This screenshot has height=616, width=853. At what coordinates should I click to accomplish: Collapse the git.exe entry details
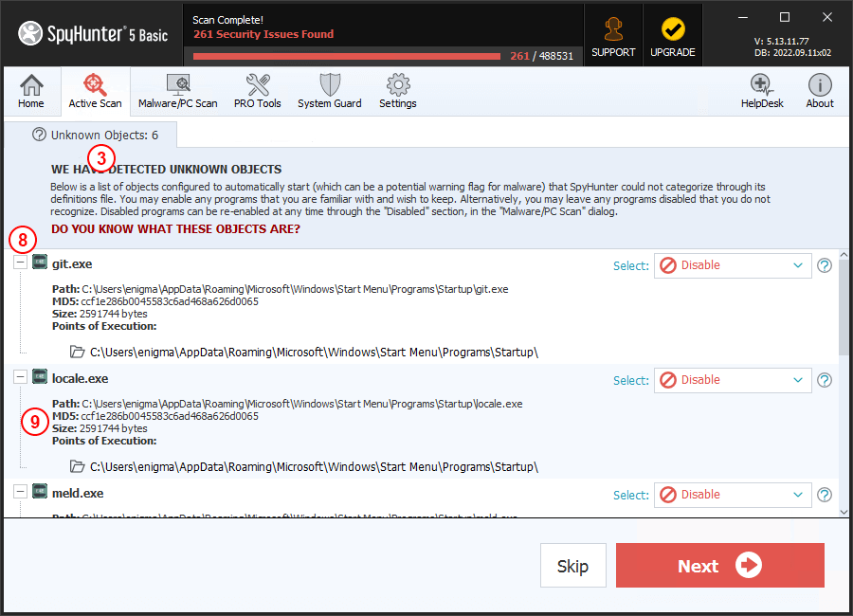(x=20, y=261)
